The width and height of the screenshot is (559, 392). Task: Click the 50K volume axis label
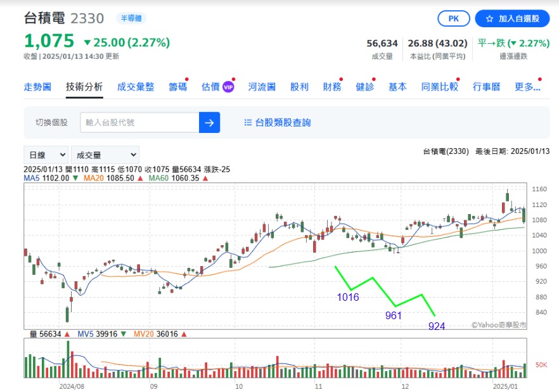[541, 365]
